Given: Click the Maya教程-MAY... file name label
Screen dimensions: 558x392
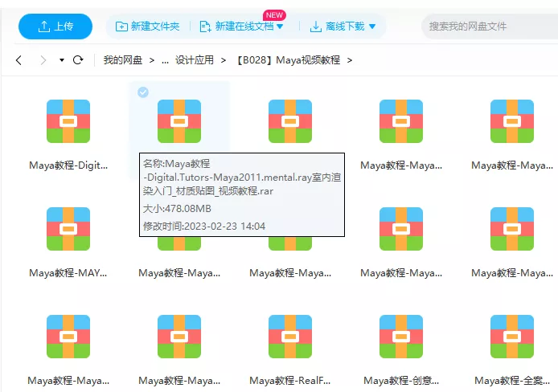Looking at the screenshot, I should click(x=68, y=273).
